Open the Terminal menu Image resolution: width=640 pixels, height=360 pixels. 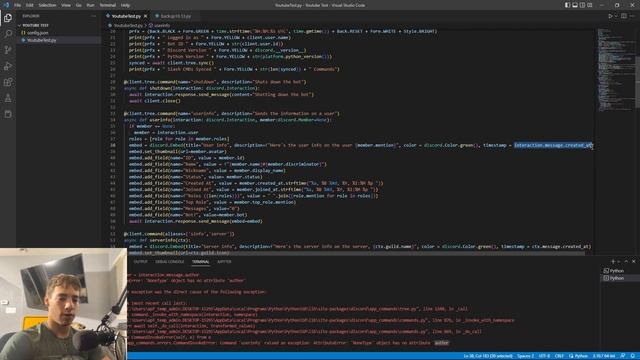click(107, 5)
